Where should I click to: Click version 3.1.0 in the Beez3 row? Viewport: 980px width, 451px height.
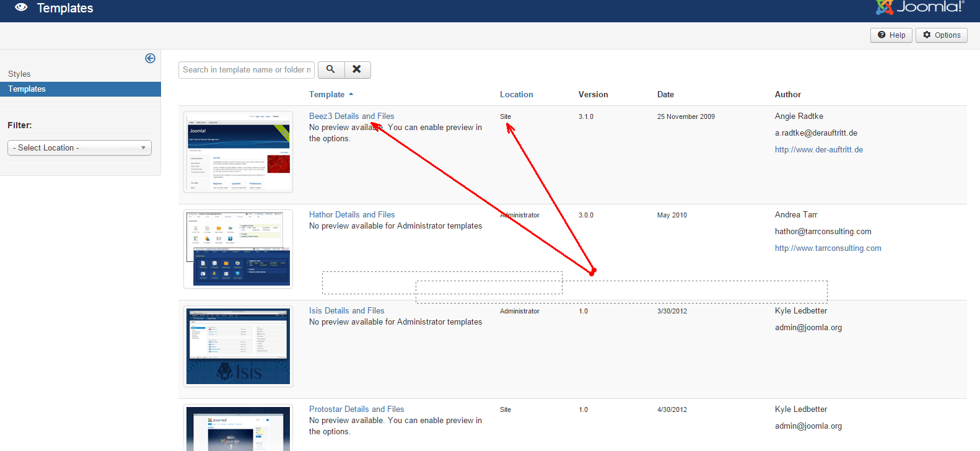coord(586,116)
